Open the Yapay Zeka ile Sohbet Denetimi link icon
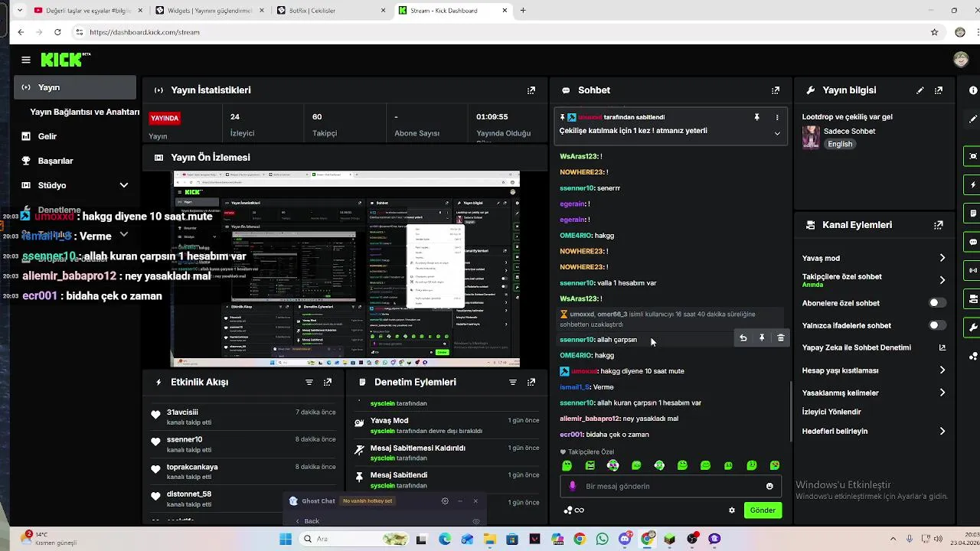The image size is (980, 551). [942, 347]
